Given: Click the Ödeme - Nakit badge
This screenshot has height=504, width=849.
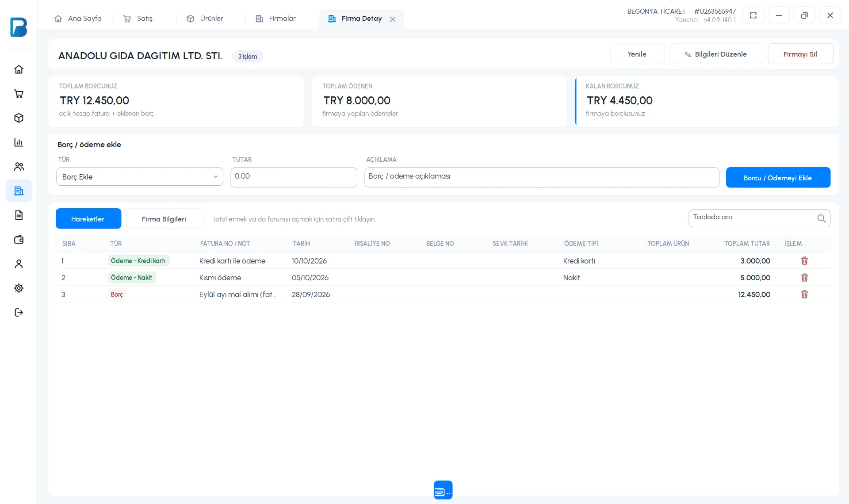Looking at the screenshot, I should pyautogui.click(x=132, y=278).
